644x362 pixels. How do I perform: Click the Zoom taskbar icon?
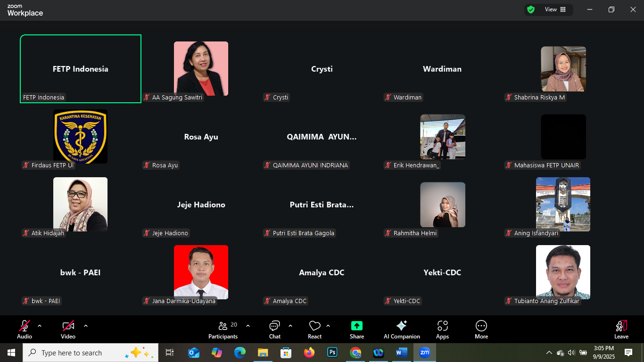425,353
